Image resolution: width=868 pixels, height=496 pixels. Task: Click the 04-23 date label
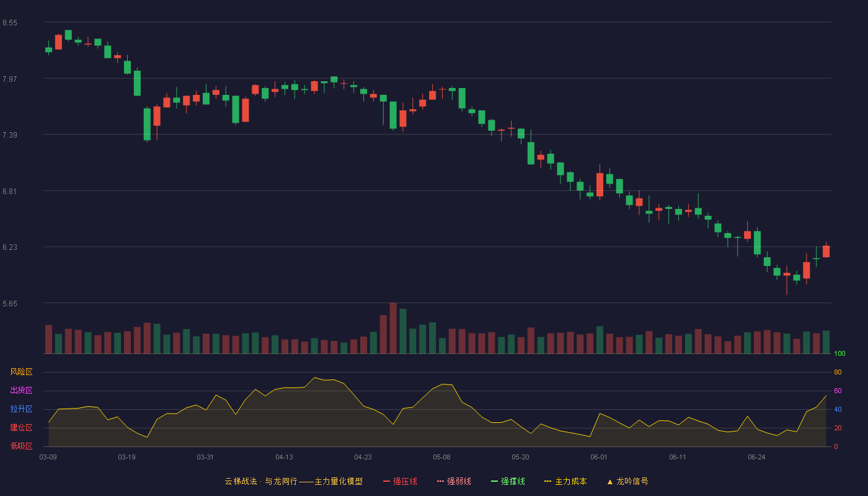pyautogui.click(x=363, y=457)
